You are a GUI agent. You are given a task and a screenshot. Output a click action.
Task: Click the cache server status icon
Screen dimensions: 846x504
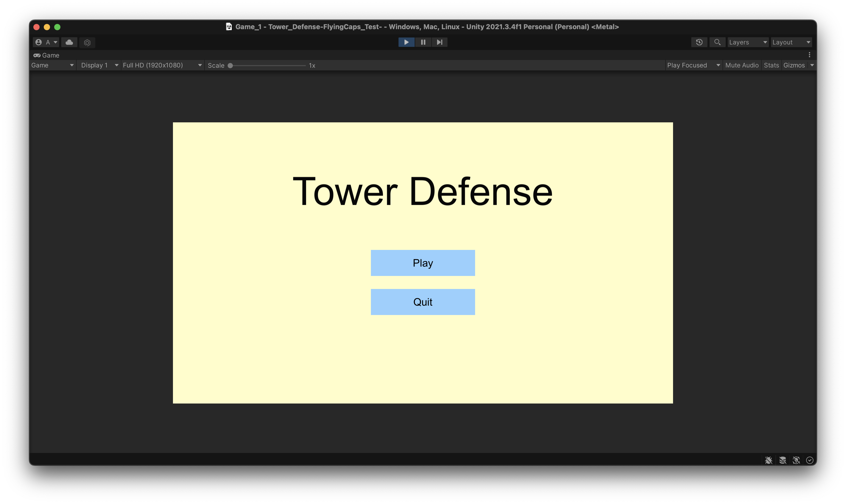click(x=783, y=460)
